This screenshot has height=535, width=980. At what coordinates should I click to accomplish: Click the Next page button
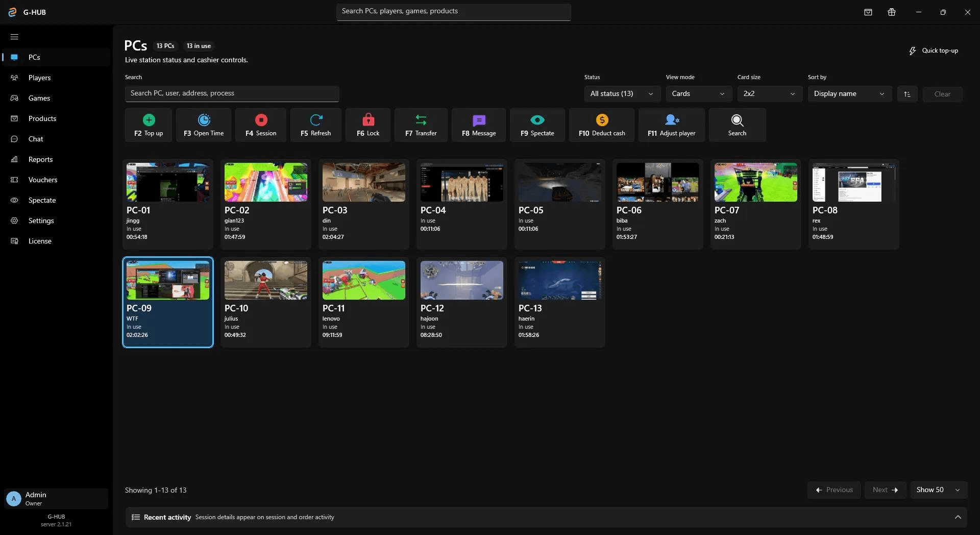tap(885, 490)
